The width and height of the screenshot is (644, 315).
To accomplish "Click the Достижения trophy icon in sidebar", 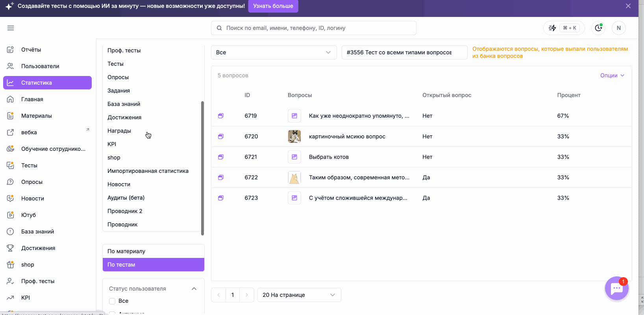I will click(x=11, y=248).
